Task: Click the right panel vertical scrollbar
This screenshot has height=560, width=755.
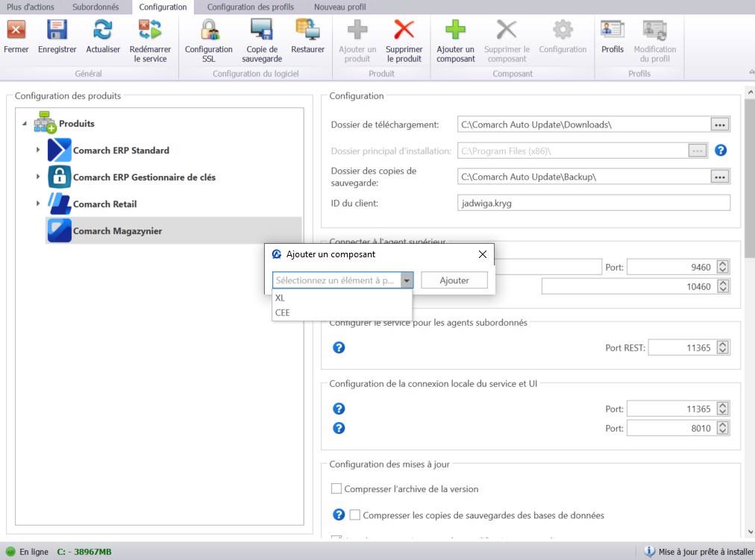Action: point(750,178)
